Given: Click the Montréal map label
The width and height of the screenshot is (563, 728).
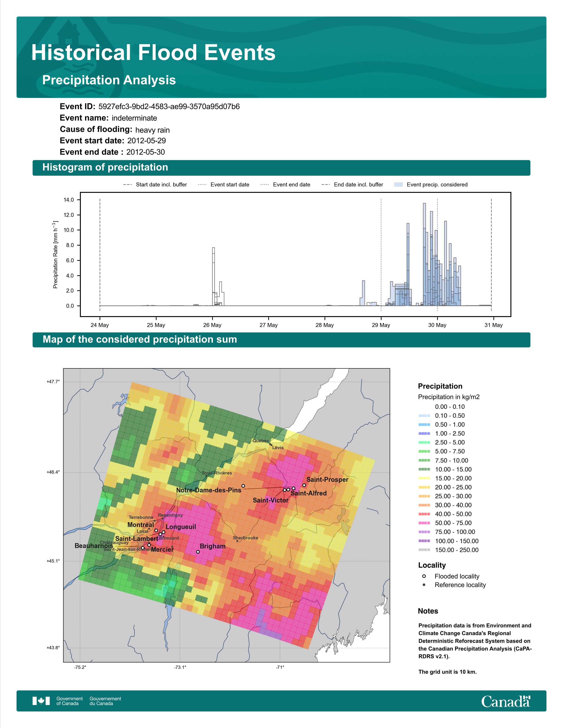Looking at the screenshot, I should [140, 525].
